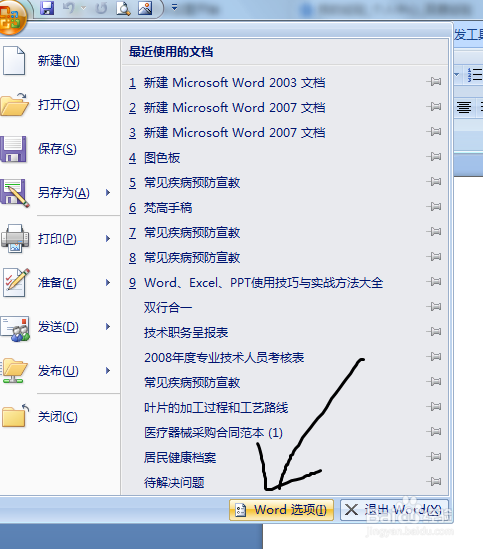Click the Word 选项(I) button
The image size is (483, 549).
pos(281,510)
